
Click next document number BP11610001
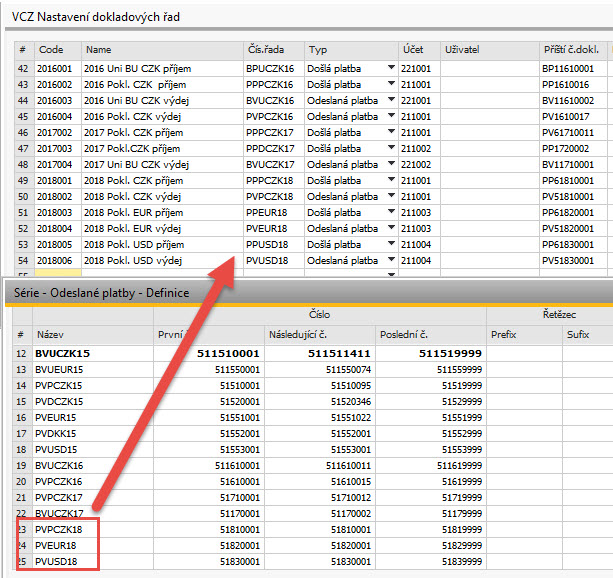tap(573, 68)
